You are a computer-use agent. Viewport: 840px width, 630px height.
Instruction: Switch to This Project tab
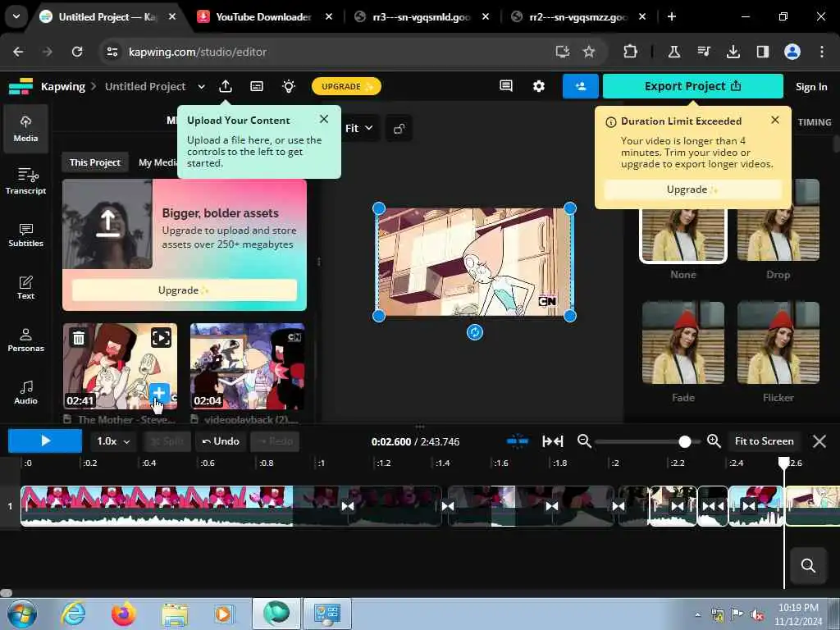tap(95, 162)
